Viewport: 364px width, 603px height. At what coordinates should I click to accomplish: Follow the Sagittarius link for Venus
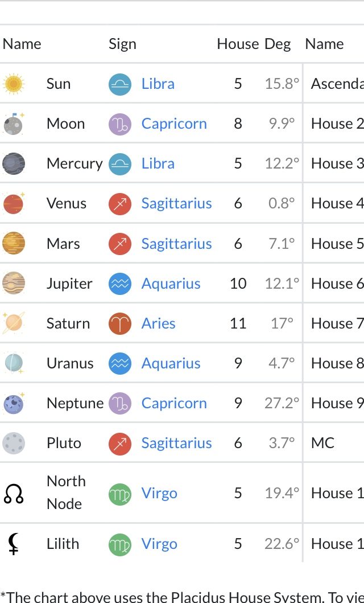[x=176, y=203]
